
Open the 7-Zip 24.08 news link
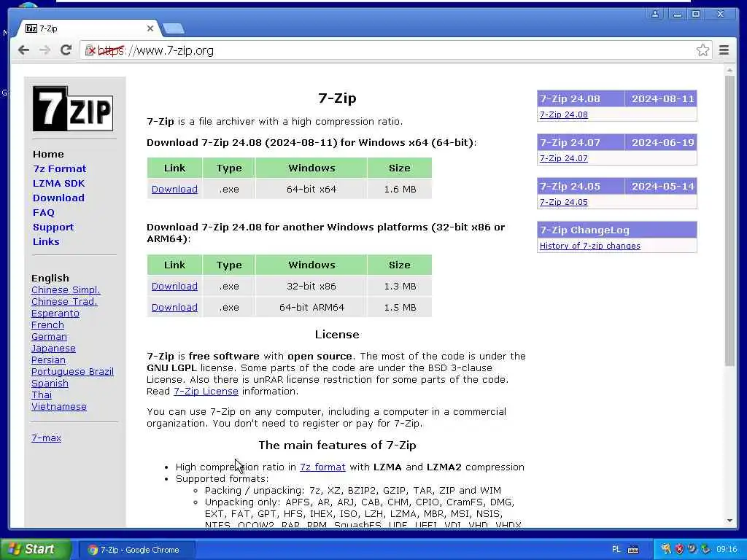(x=564, y=114)
